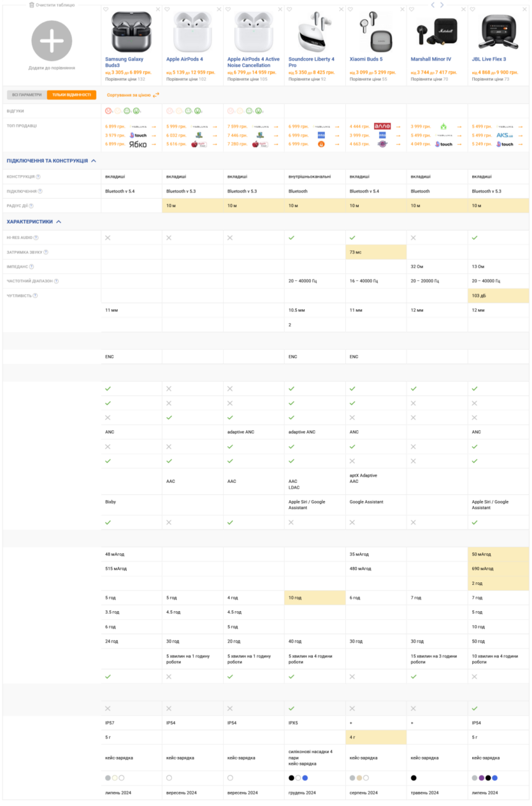The image size is (532, 806).
Task: Click the 73 мс sound delay cell
Action: (x=376, y=252)
